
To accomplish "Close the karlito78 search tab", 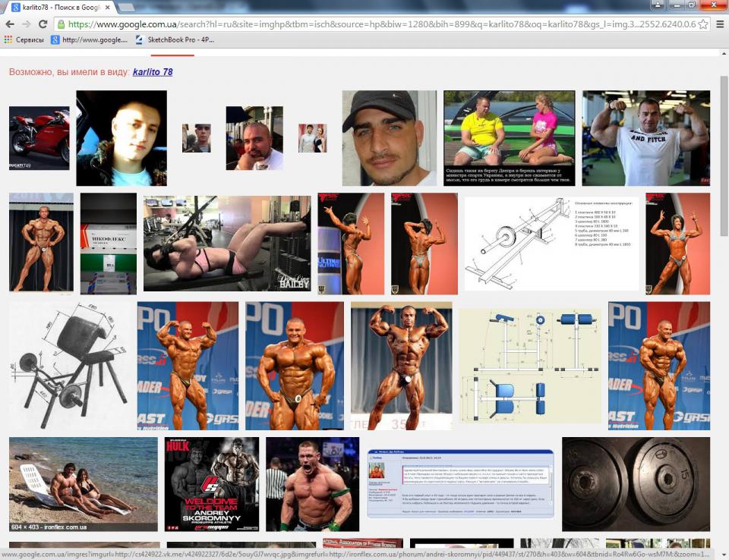I will click(108, 8).
